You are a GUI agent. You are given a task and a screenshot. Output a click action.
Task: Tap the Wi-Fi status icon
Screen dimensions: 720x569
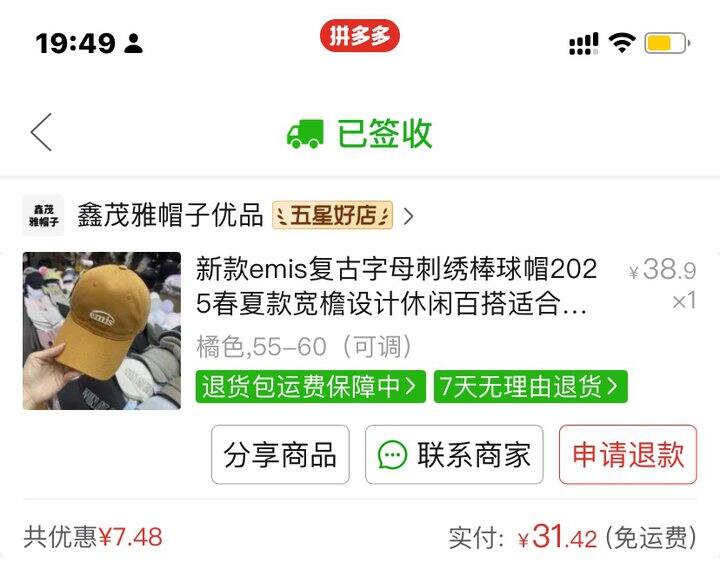[x=622, y=43]
